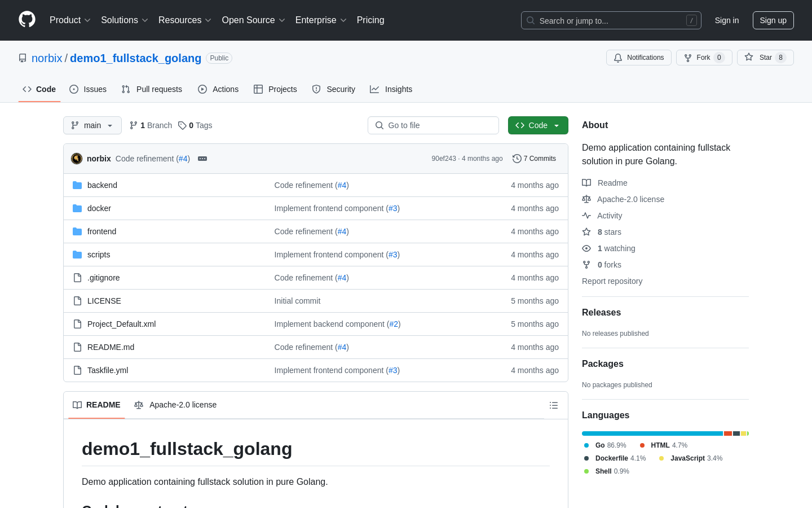This screenshot has height=508, width=812.
Task: Select the Apache-2.0 license tab
Action: 175,405
